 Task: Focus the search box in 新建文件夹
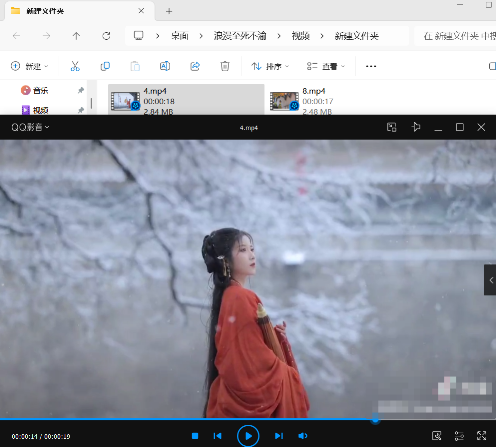click(455, 36)
